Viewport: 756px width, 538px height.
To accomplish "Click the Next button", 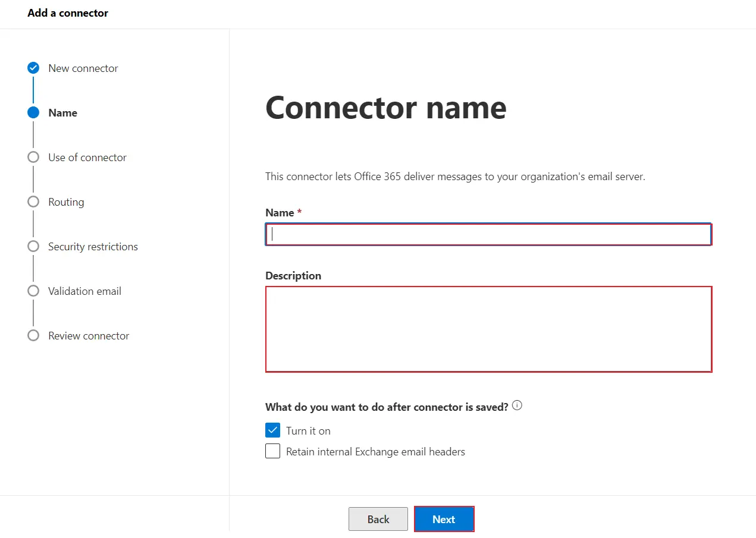I will 444,518.
